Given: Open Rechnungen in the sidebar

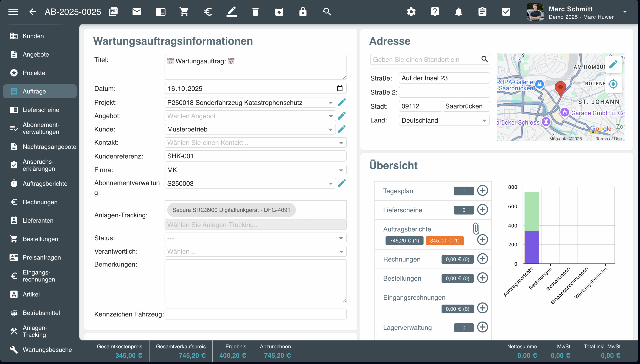Looking at the screenshot, I should click(40, 202).
